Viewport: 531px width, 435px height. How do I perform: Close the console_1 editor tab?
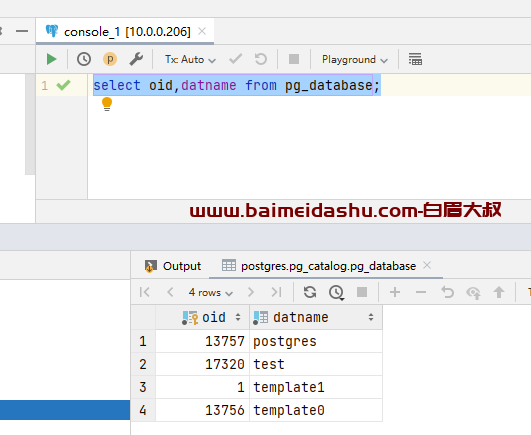click(x=202, y=31)
